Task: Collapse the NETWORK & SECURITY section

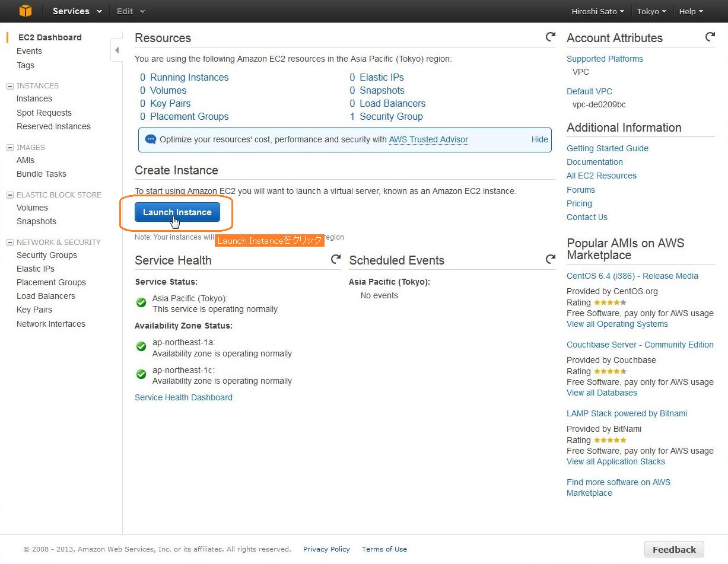Action: point(10,243)
